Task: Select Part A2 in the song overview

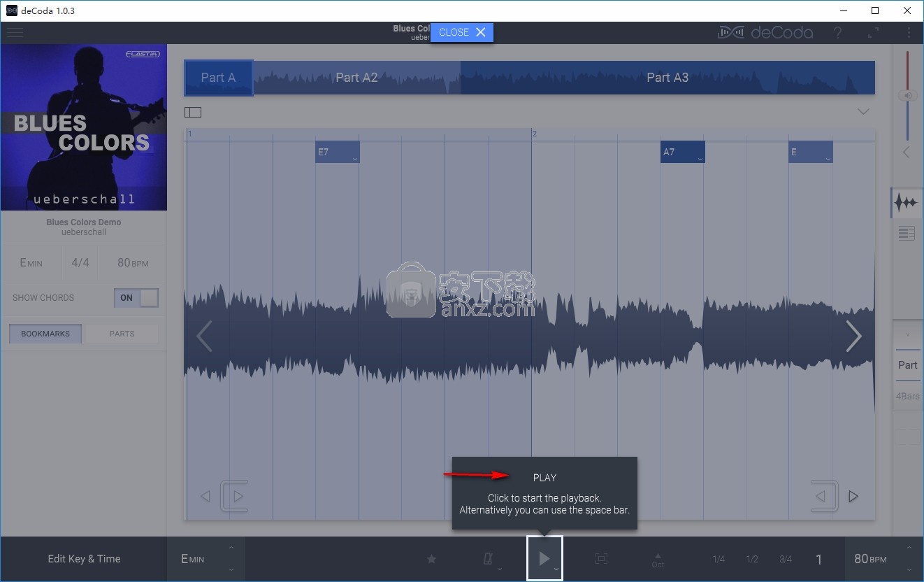Action: (356, 78)
